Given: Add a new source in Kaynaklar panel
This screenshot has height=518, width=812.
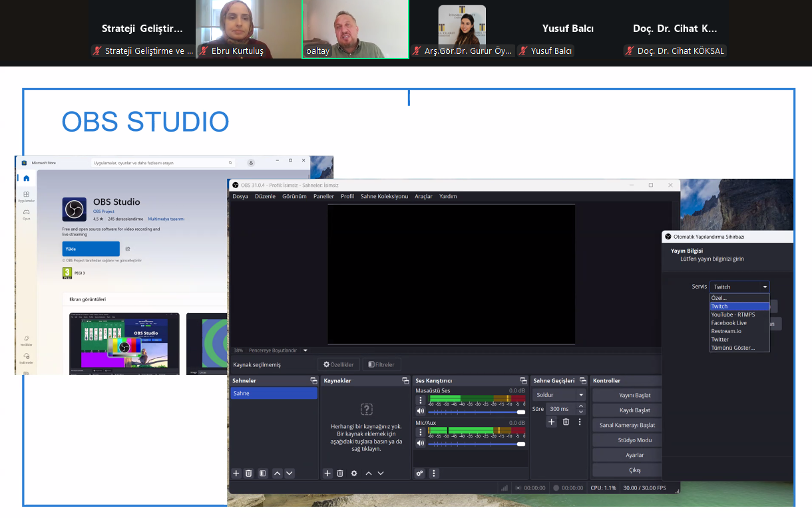Looking at the screenshot, I should (327, 473).
